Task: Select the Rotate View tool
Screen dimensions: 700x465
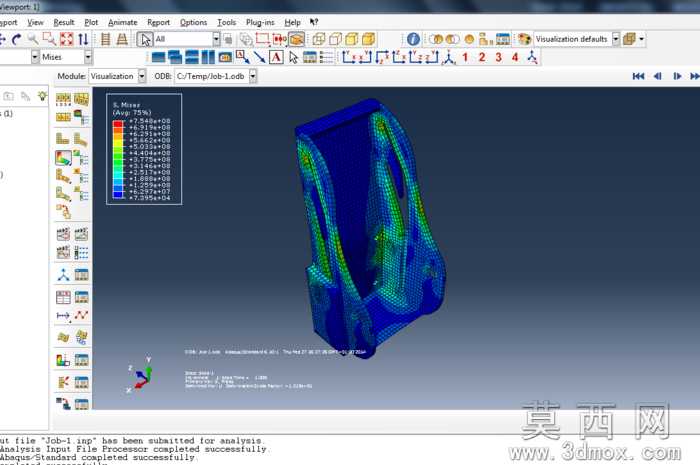Action: coord(17,39)
